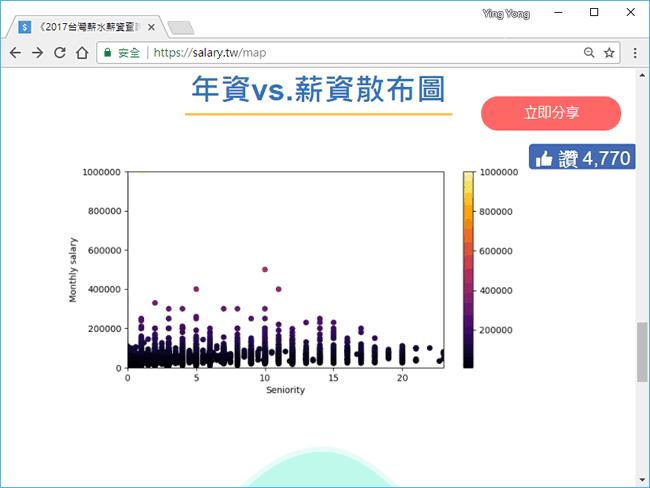
Task: Click the Ying Yong profile button
Action: click(x=506, y=14)
